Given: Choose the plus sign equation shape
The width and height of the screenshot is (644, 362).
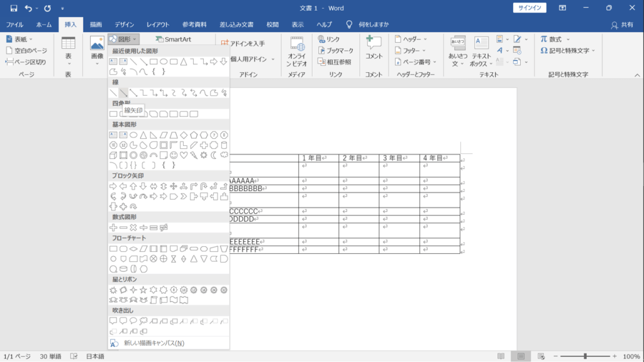Looking at the screenshot, I should (113, 228).
